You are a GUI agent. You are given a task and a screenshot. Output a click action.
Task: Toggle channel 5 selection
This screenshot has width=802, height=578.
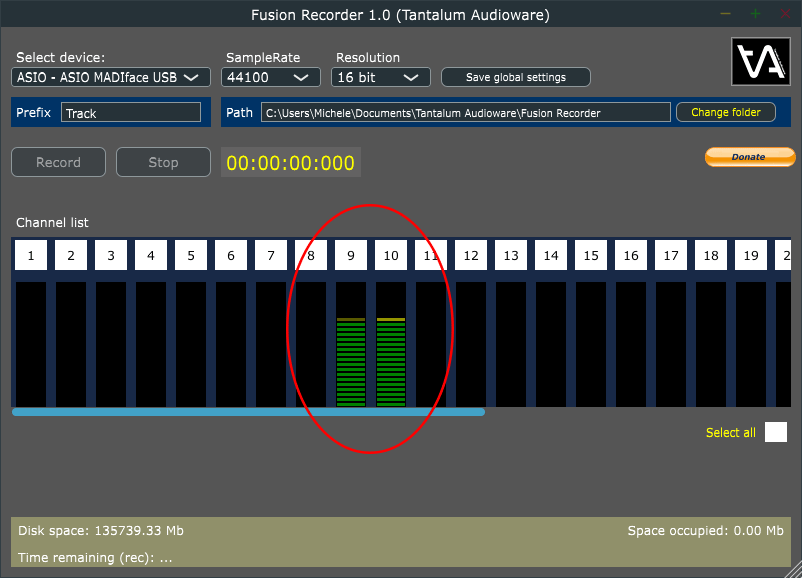191,255
